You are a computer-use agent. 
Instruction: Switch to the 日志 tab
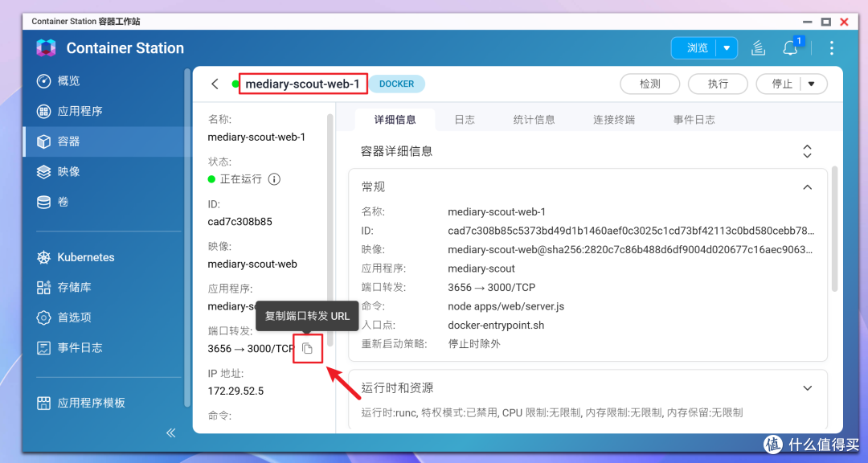tap(464, 120)
